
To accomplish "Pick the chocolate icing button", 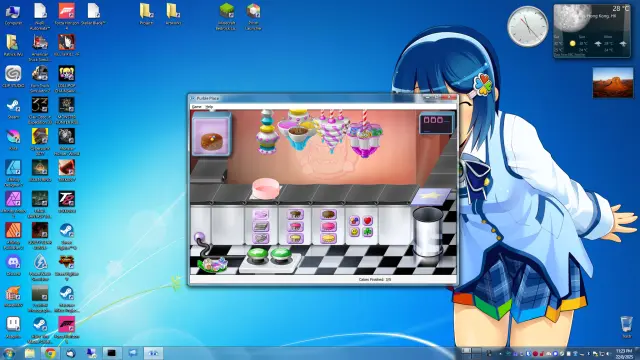I will click(x=328, y=215).
